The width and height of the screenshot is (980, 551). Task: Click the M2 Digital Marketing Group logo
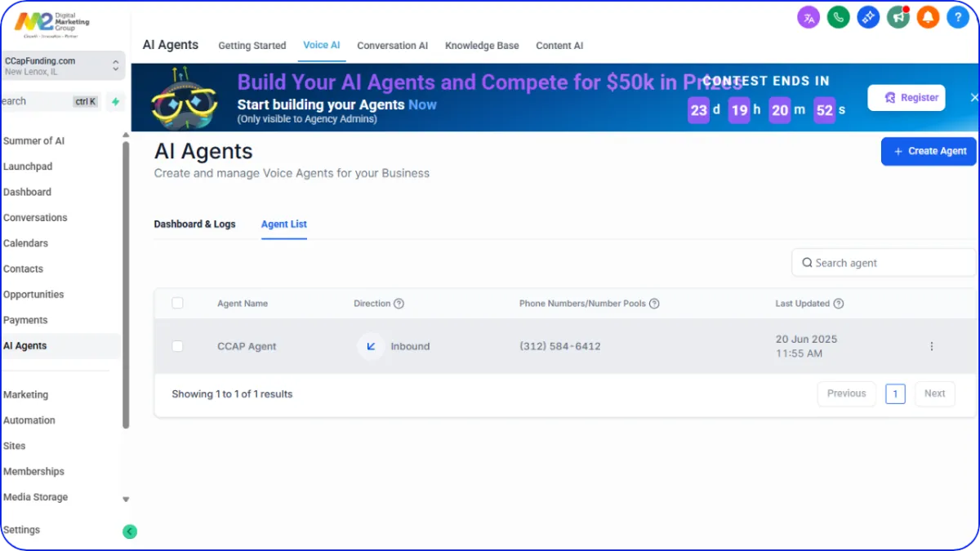(52, 24)
